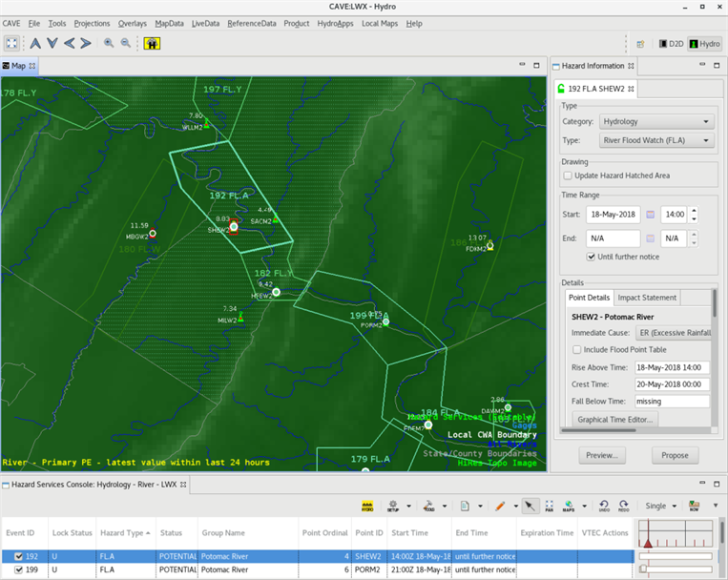This screenshot has width=728, height=580.
Task: Close the 192 FL.A SHEW2 tab
Action: pos(631,89)
